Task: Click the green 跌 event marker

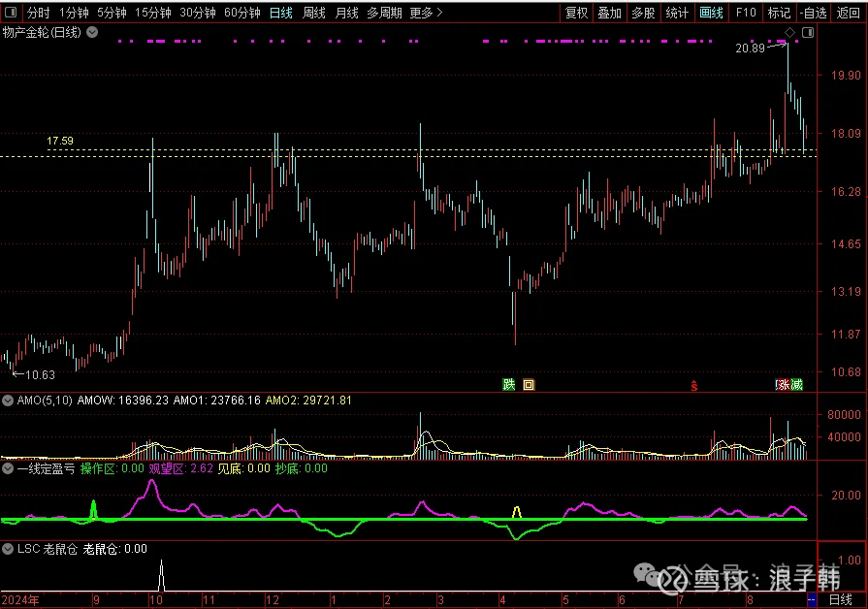Action: (x=509, y=384)
